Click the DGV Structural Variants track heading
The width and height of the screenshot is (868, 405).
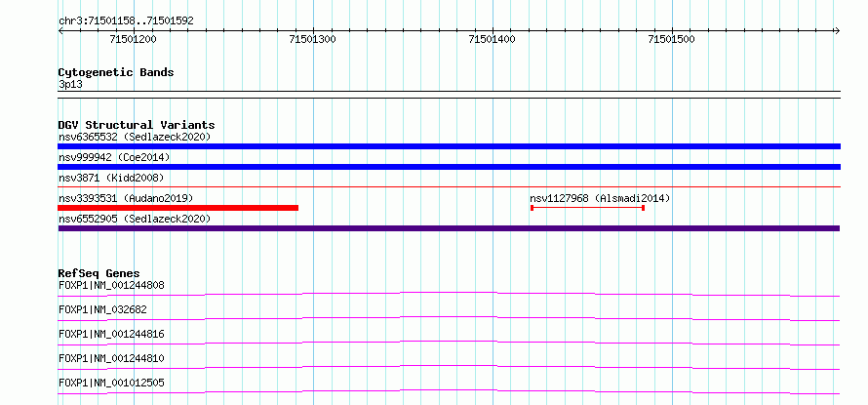tap(137, 125)
